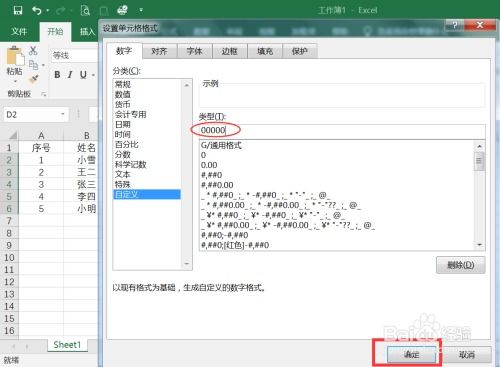Click the Print Preview icon
Image resolution: width=500 pixels, height=367 pixels.
85,10
